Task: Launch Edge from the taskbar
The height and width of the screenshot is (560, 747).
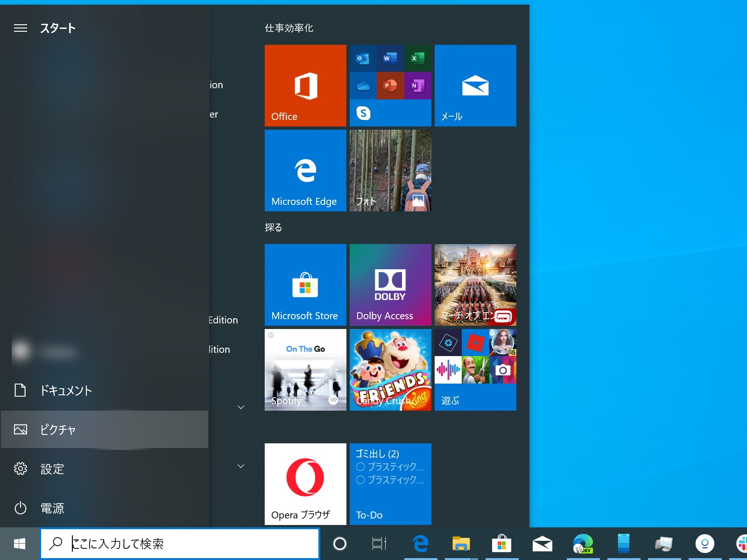Action: 421,544
